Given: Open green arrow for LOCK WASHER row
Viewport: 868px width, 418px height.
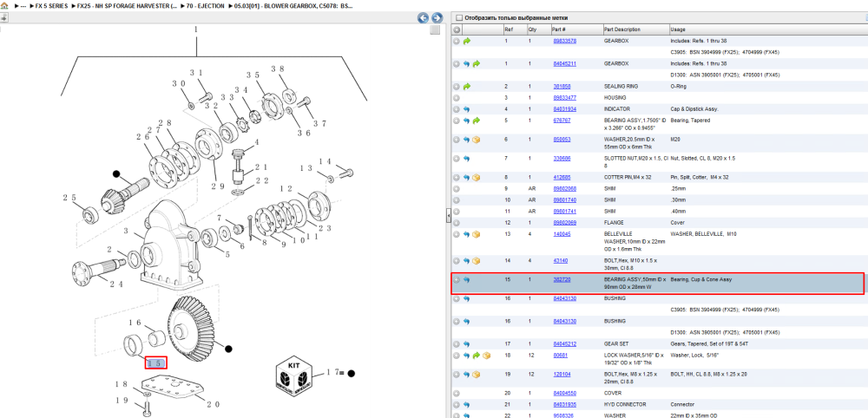Looking at the screenshot, I should 476,356.
